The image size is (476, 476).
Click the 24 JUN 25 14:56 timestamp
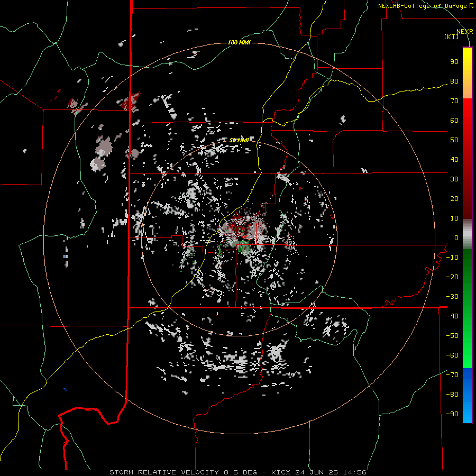coord(330,472)
